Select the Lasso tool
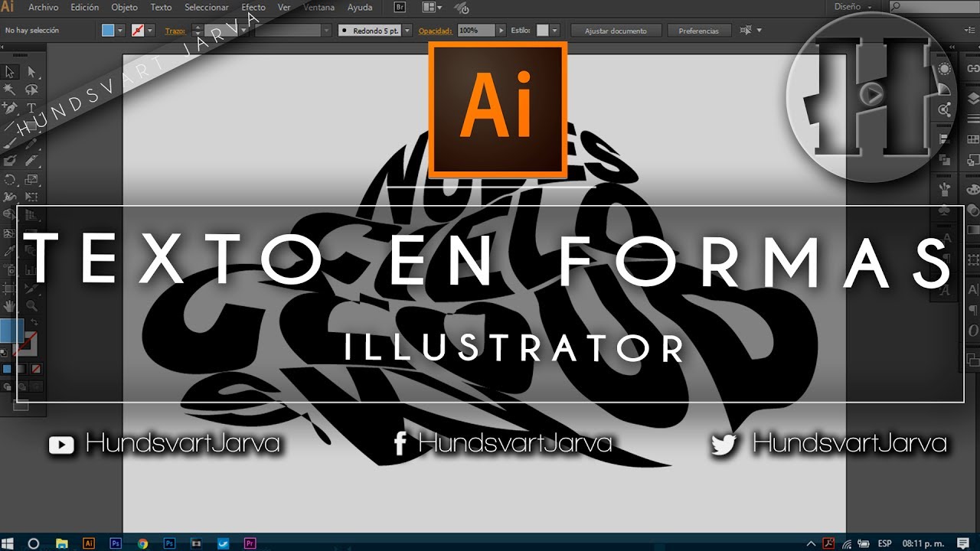Image resolution: width=980 pixels, height=551 pixels. point(31,90)
